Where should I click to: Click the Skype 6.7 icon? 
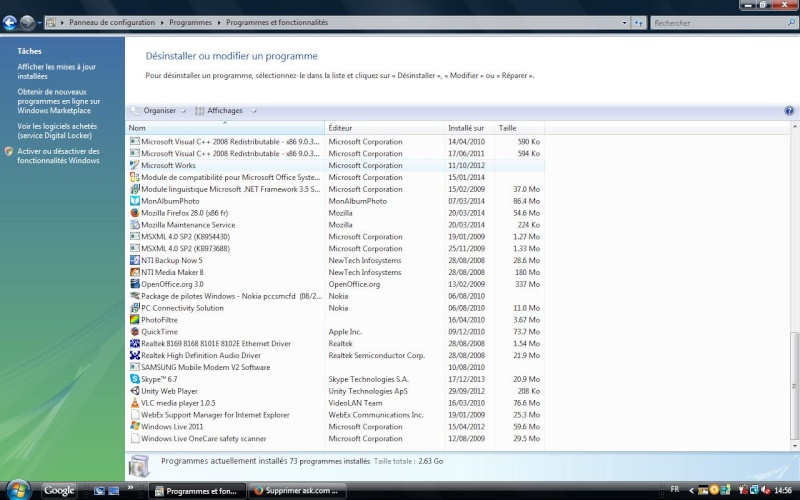click(135, 379)
